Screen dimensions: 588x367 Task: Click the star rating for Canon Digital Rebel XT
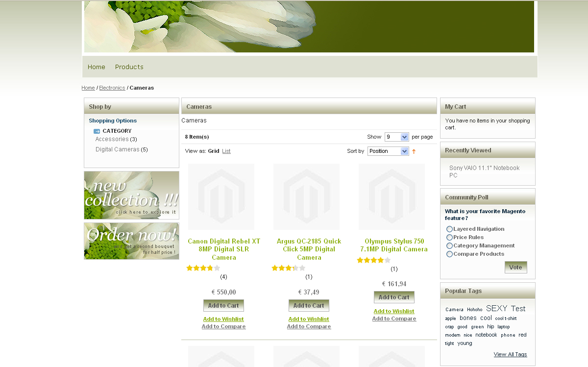[x=203, y=268]
